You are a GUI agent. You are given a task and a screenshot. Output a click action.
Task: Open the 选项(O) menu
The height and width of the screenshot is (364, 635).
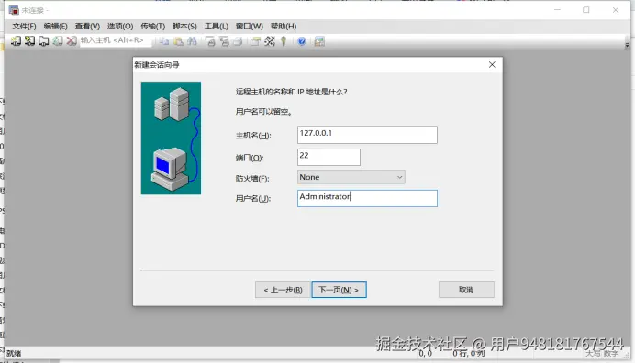[x=120, y=27]
